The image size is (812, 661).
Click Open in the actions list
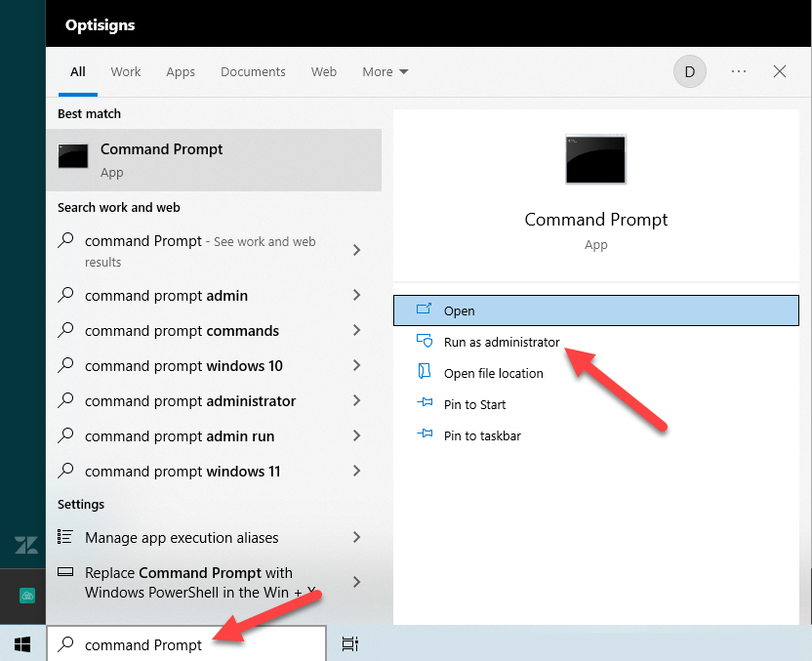[x=595, y=310]
